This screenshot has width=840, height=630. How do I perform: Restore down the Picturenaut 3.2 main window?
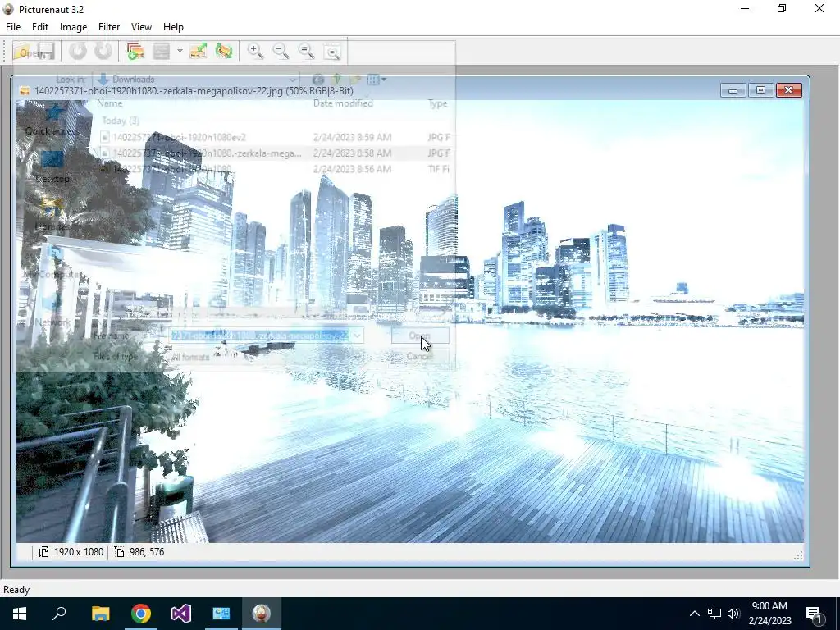pos(782,8)
